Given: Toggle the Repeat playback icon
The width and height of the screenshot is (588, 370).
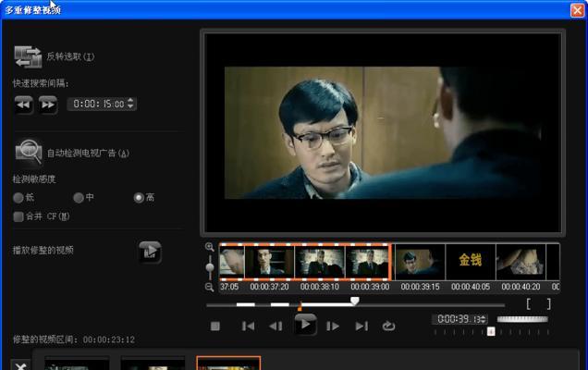Looking at the screenshot, I should (x=388, y=327).
